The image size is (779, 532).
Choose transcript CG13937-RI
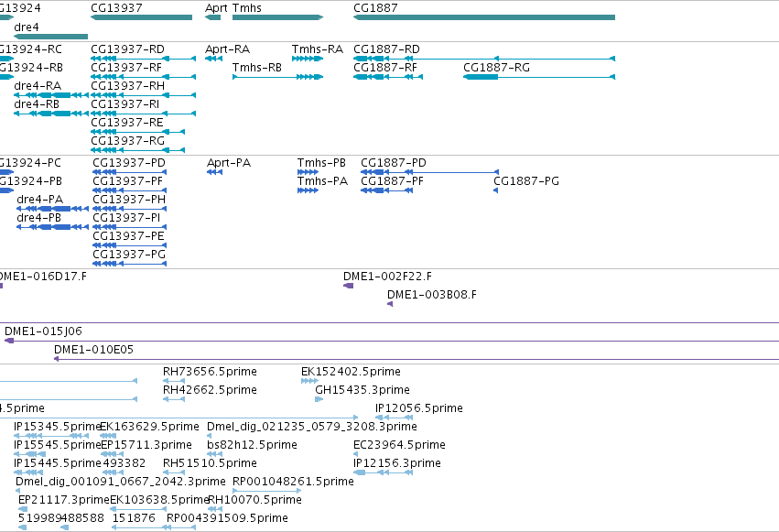(x=143, y=114)
